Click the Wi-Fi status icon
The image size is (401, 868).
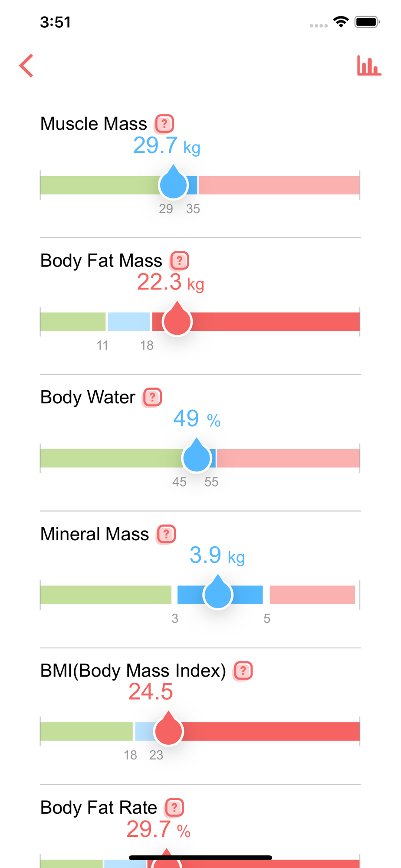click(x=341, y=22)
